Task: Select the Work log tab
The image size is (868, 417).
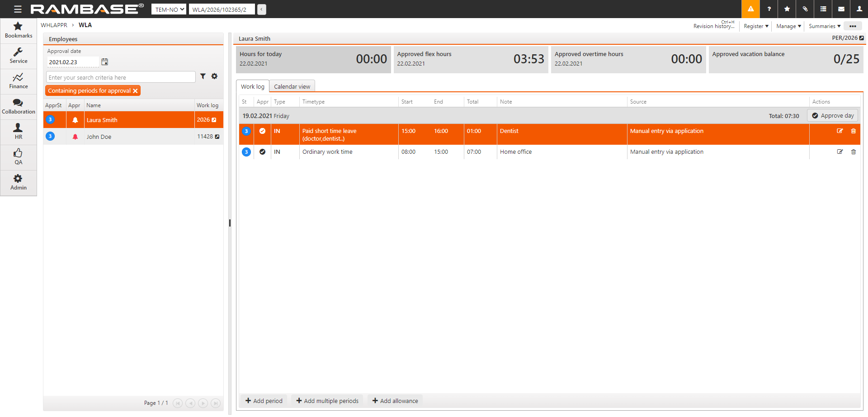Action: (252, 86)
